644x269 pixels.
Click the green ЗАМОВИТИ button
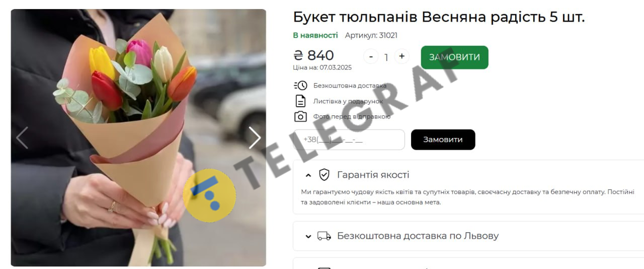(454, 57)
